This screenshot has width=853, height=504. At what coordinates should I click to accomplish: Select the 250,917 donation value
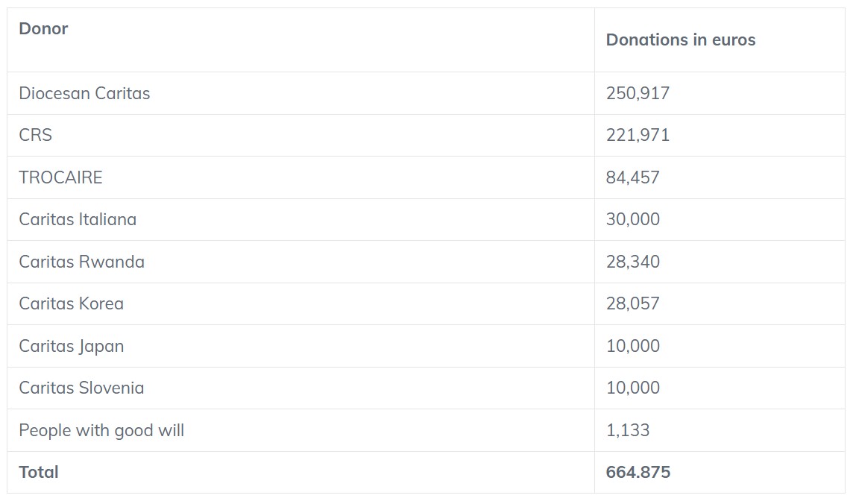click(638, 93)
